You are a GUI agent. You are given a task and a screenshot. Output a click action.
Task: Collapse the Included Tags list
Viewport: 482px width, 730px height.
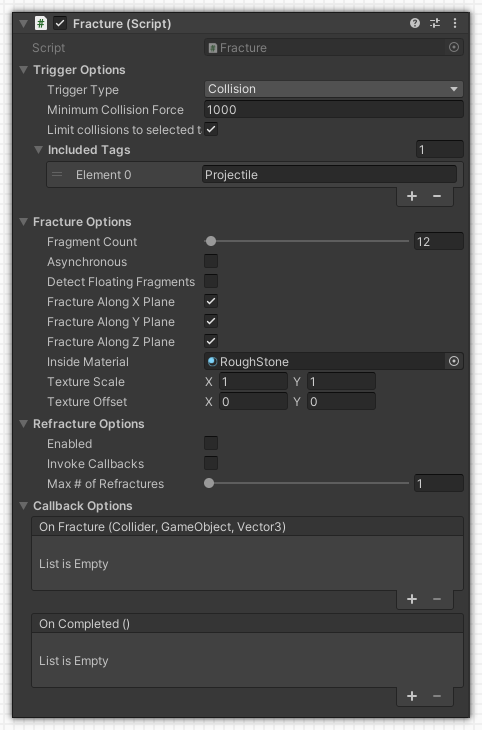point(39,150)
